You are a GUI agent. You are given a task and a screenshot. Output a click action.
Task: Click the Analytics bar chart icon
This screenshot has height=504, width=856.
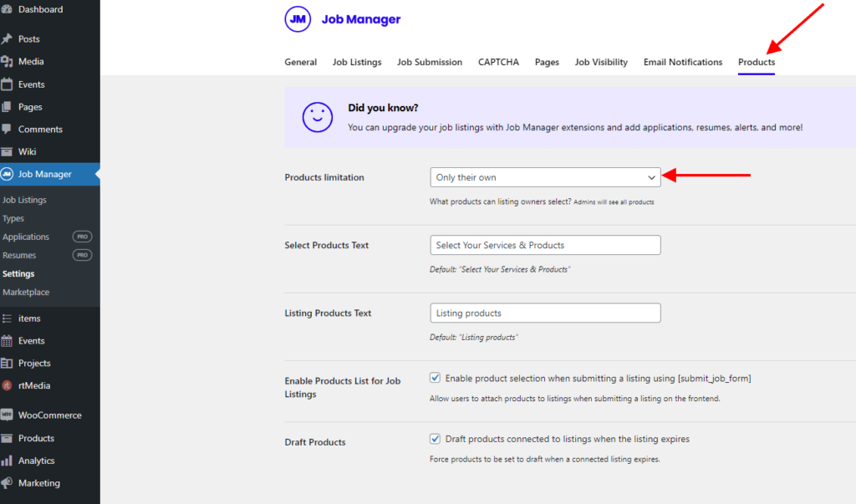tap(7, 461)
